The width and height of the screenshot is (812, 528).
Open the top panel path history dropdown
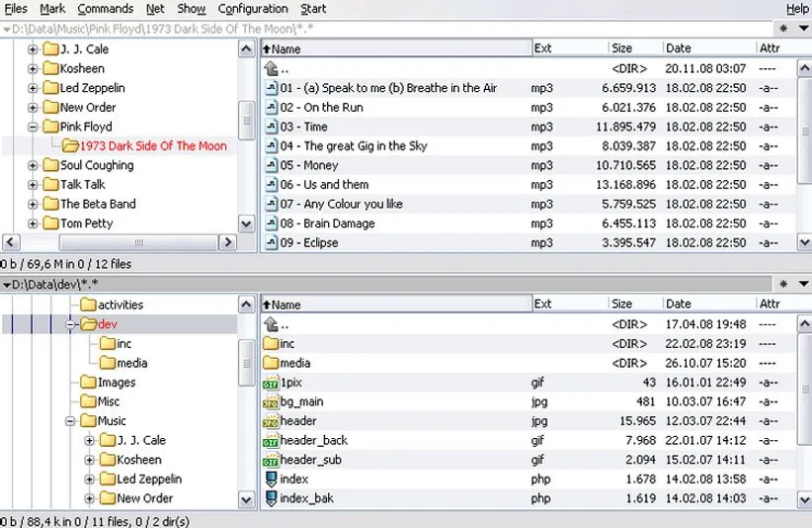coord(8,29)
